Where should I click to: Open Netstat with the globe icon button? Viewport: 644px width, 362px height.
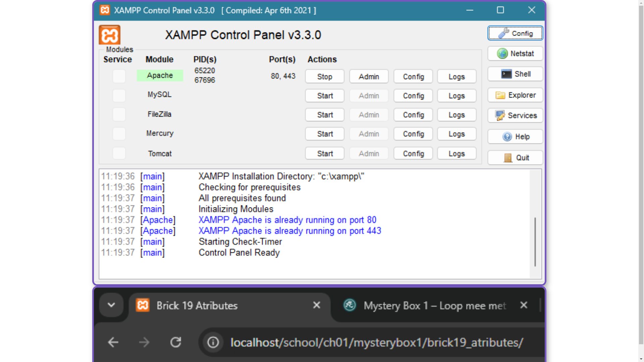(515, 54)
